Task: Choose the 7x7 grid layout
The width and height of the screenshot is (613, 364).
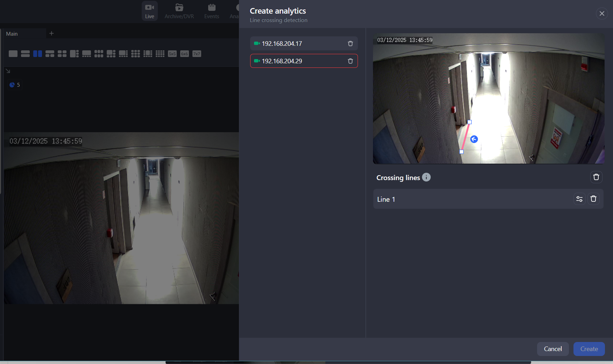Action: [x=197, y=53]
